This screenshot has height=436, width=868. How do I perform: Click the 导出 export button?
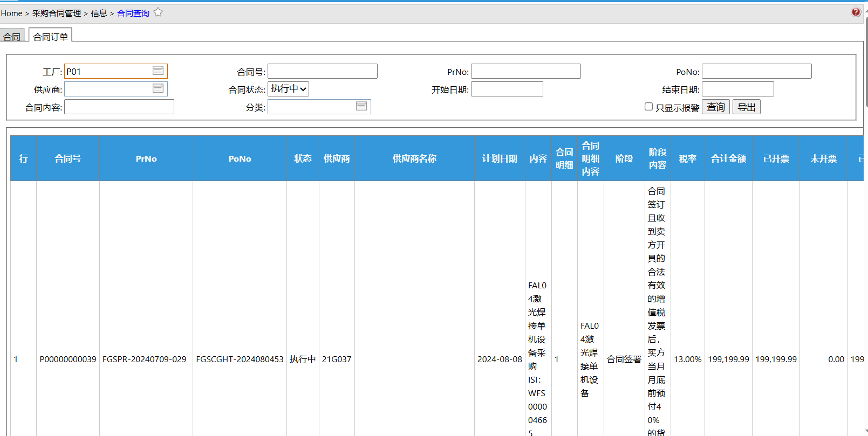[x=747, y=107]
